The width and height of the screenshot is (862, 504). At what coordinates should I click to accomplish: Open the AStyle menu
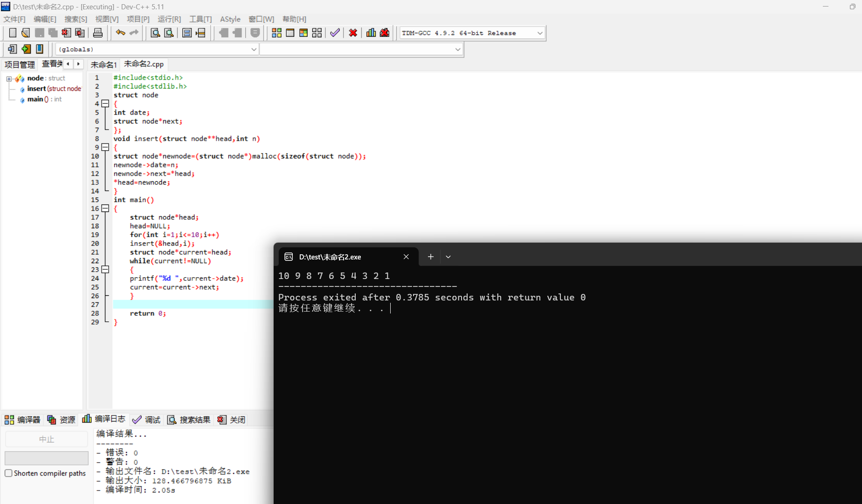point(230,19)
